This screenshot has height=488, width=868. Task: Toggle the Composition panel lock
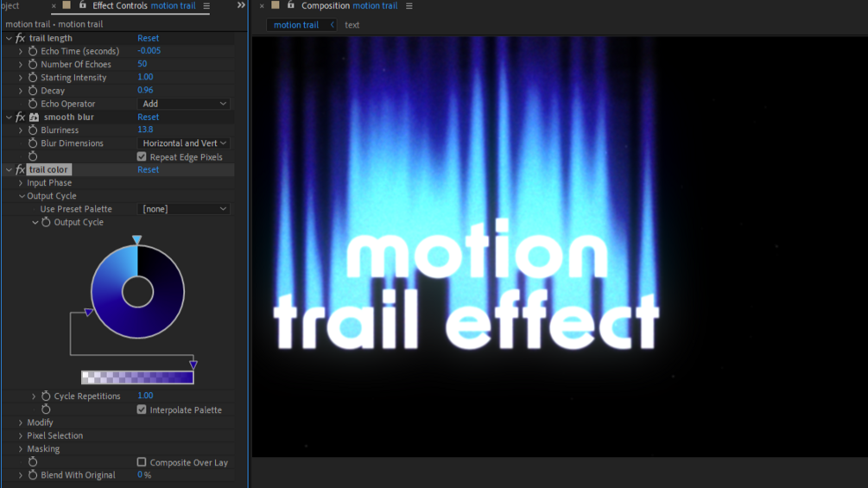point(290,5)
